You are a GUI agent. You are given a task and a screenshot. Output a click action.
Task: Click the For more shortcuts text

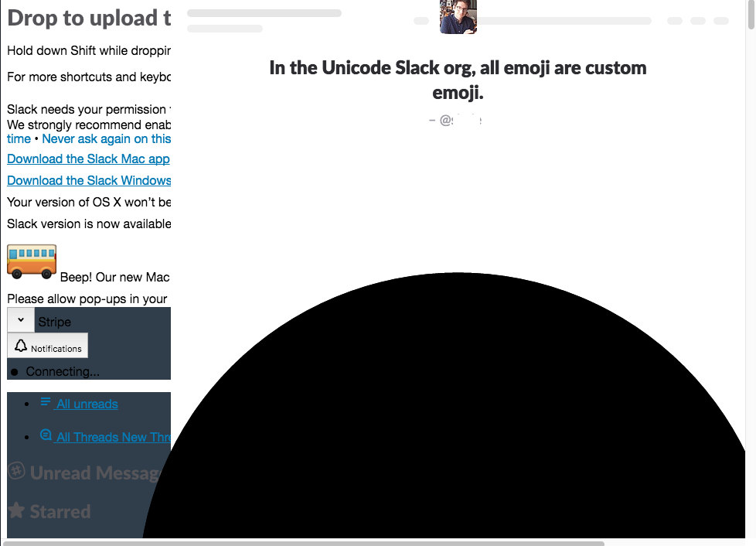click(89, 77)
